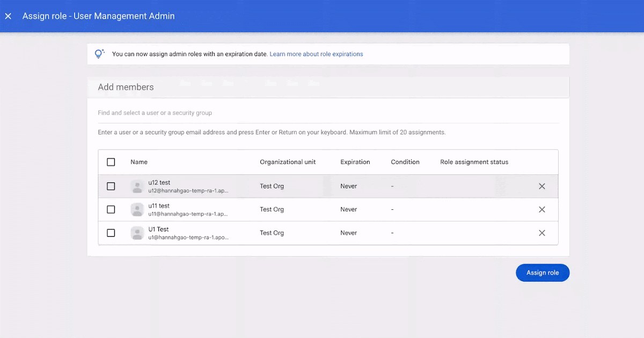Click the u1@hannahgao email address

(188, 237)
